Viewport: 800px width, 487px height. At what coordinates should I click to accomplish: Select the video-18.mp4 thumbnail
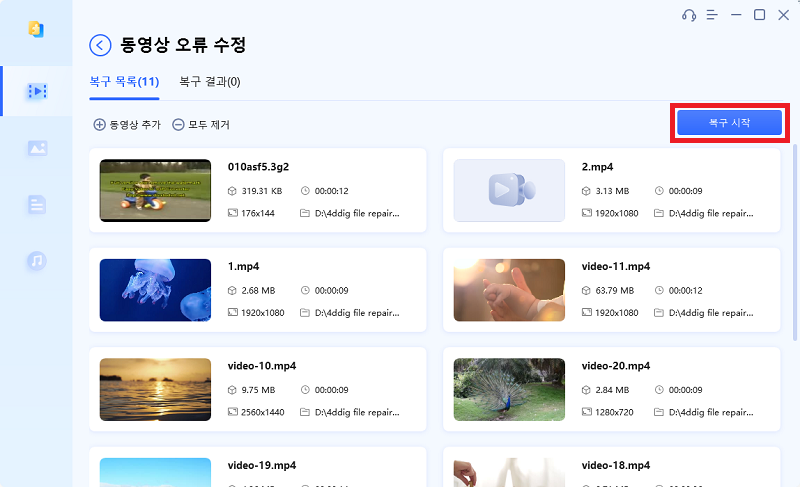[x=509, y=472]
